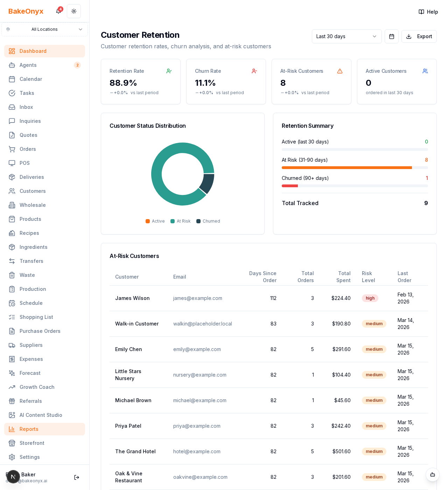Toggle Churned legend item
The height and width of the screenshot is (490, 448).
tap(208, 221)
